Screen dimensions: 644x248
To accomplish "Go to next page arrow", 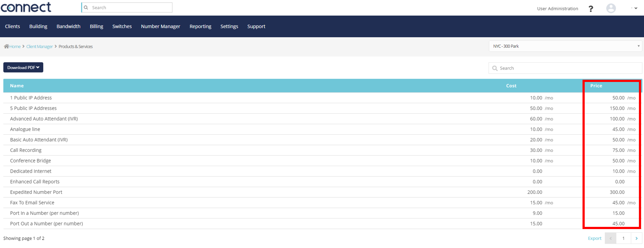I will pyautogui.click(x=636, y=238).
